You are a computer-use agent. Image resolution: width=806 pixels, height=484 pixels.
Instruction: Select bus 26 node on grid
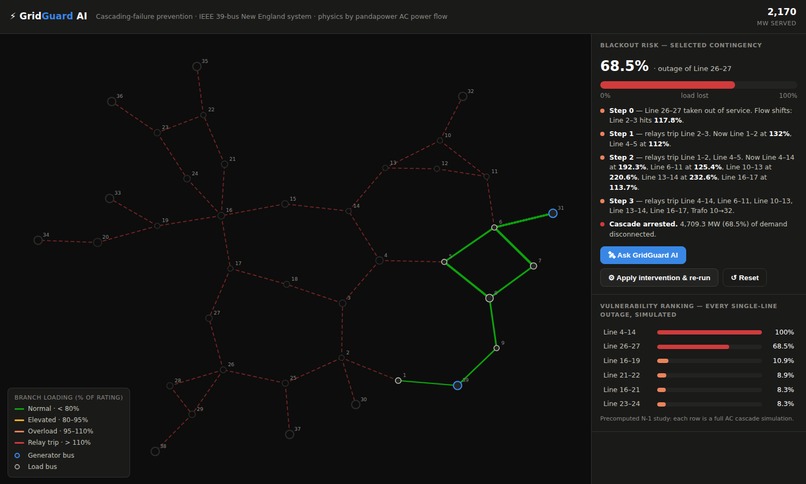(223, 369)
